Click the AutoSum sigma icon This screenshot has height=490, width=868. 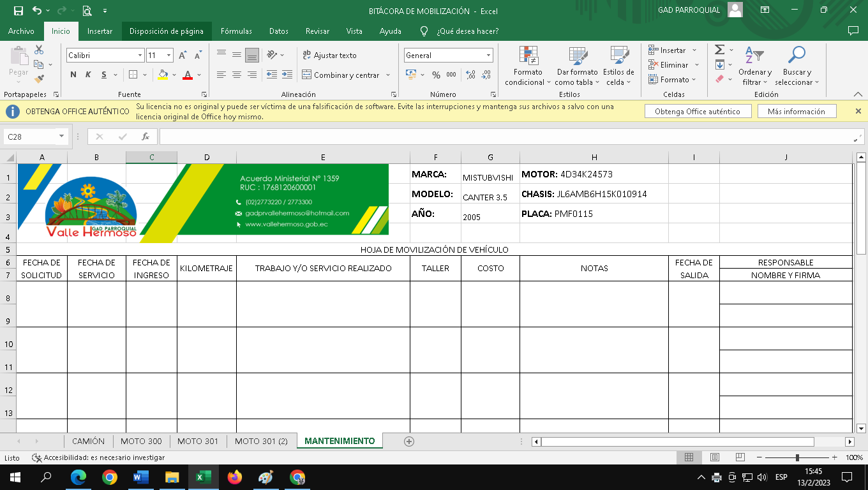pos(719,50)
